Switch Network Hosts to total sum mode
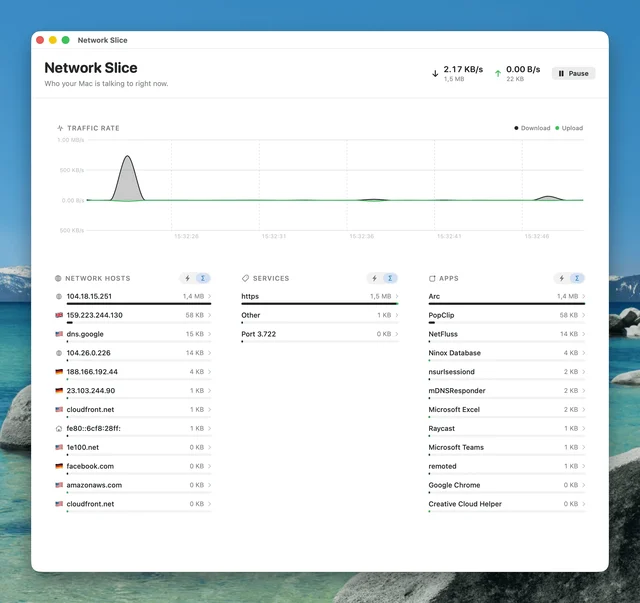The image size is (640, 603). 203,278
